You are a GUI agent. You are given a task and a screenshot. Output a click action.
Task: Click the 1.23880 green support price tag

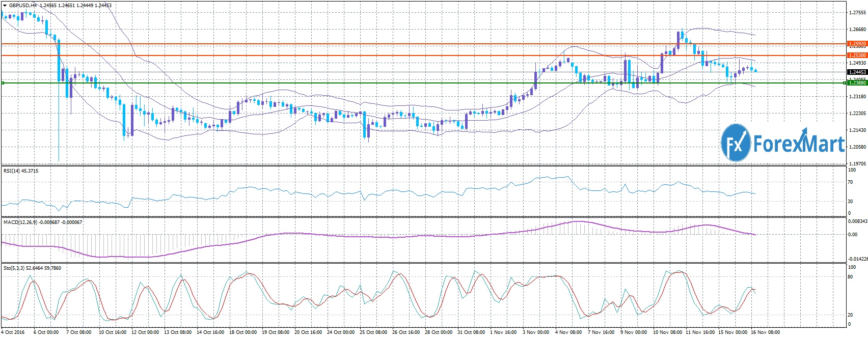(856, 83)
